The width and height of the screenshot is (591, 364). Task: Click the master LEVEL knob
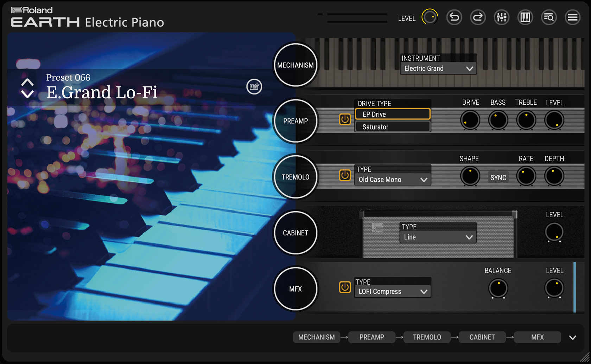click(x=430, y=17)
